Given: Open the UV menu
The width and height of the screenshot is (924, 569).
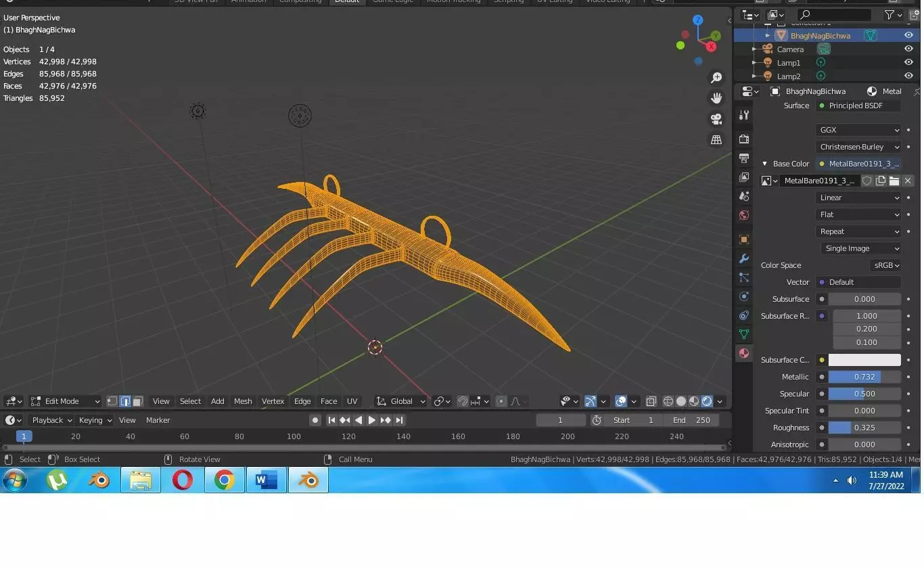Looking at the screenshot, I should click(352, 401).
